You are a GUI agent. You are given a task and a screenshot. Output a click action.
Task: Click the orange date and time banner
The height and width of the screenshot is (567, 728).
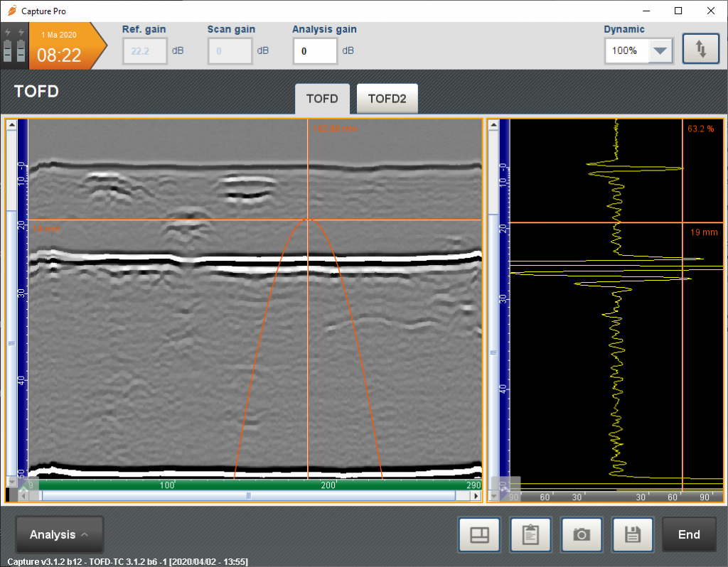(x=64, y=47)
